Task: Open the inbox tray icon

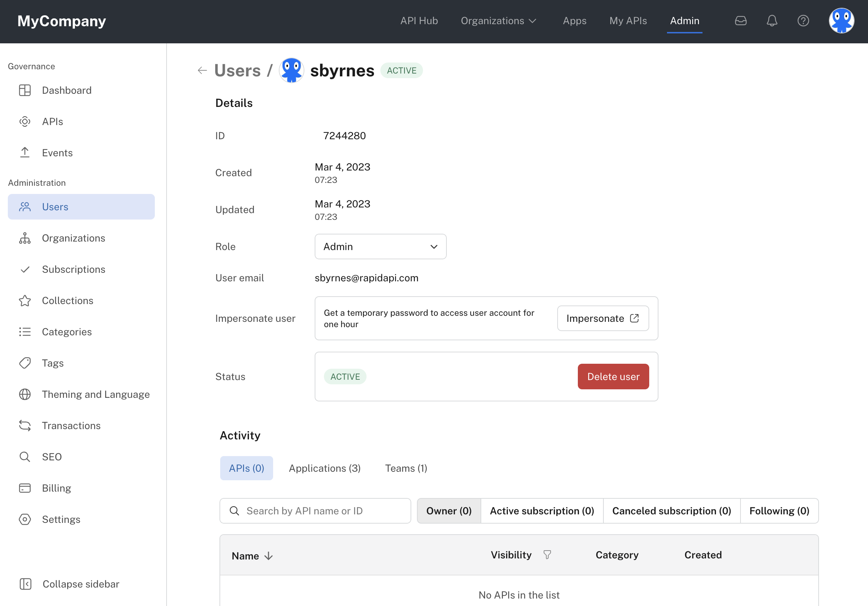Action: (740, 21)
